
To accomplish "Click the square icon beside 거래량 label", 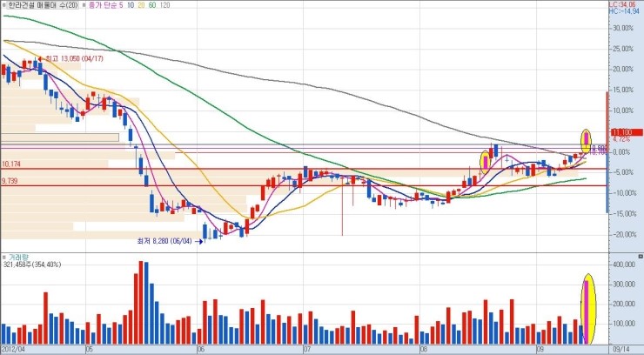I will 3,258.
